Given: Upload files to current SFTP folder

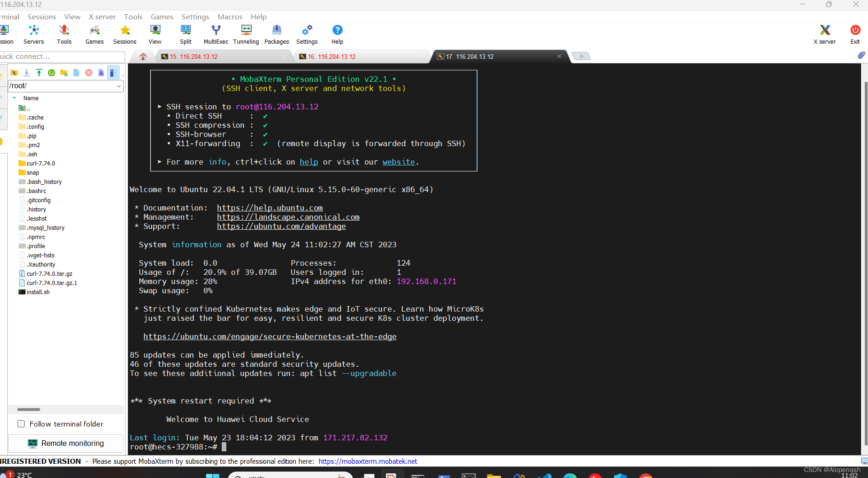Looking at the screenshot, I should [x=39, y=73].
